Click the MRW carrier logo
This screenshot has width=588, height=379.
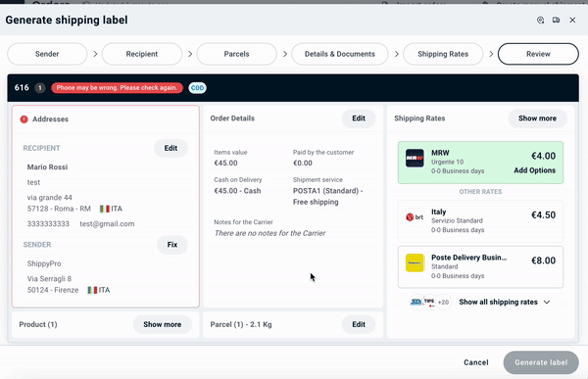[415, 159]
